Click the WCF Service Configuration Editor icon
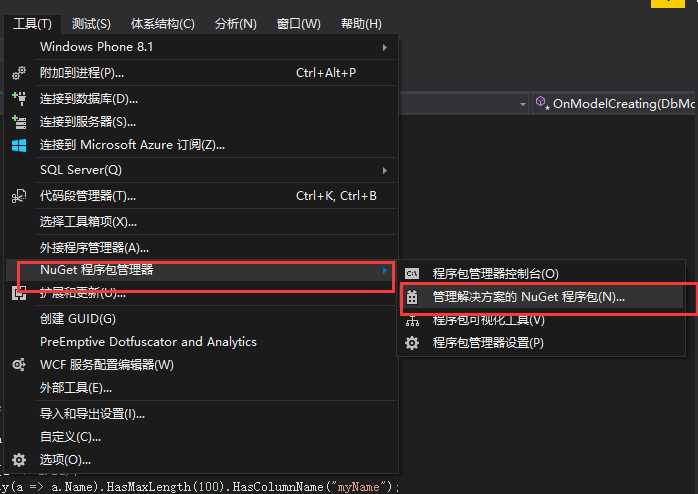Viewport: 698px width, 494px height. [19, 365]
